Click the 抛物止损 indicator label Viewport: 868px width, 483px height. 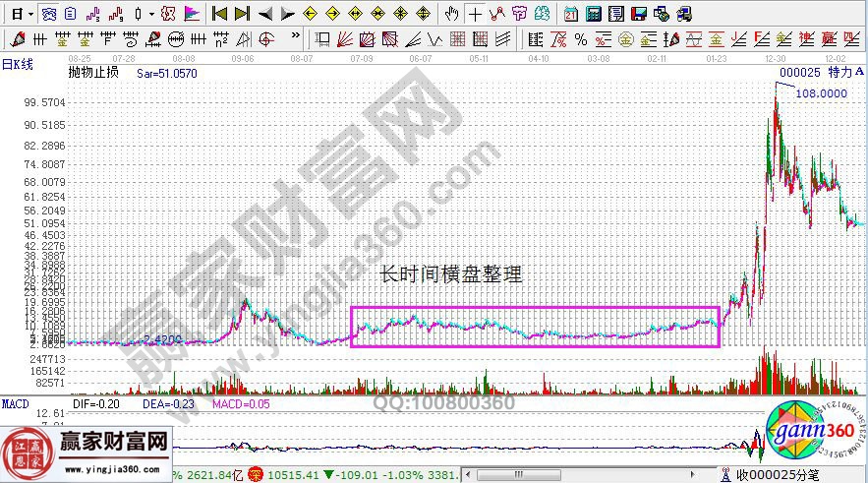[x=93, y=74]
